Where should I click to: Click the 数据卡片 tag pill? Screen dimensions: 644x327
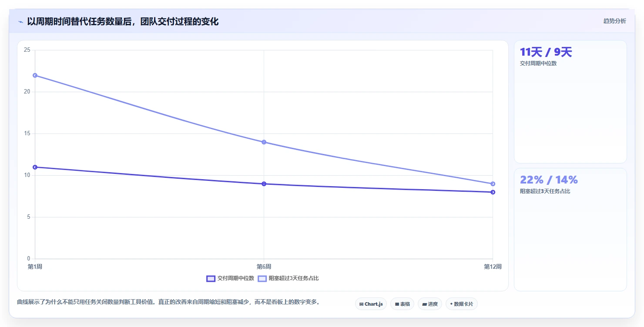461,304
